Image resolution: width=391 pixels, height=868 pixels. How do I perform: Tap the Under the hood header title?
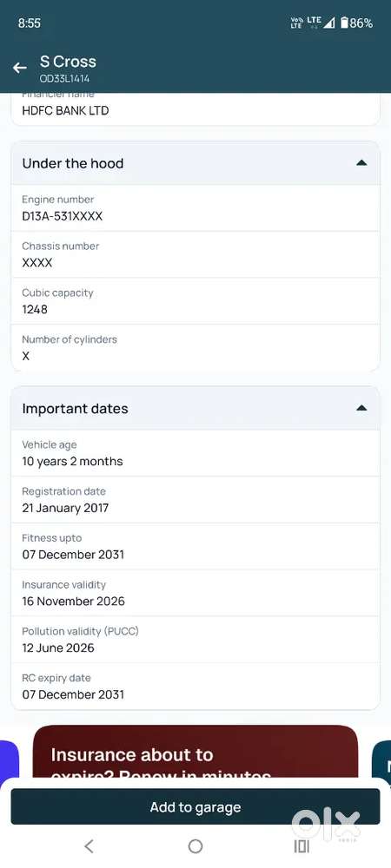pyautogui.click(x=72, y=163)
